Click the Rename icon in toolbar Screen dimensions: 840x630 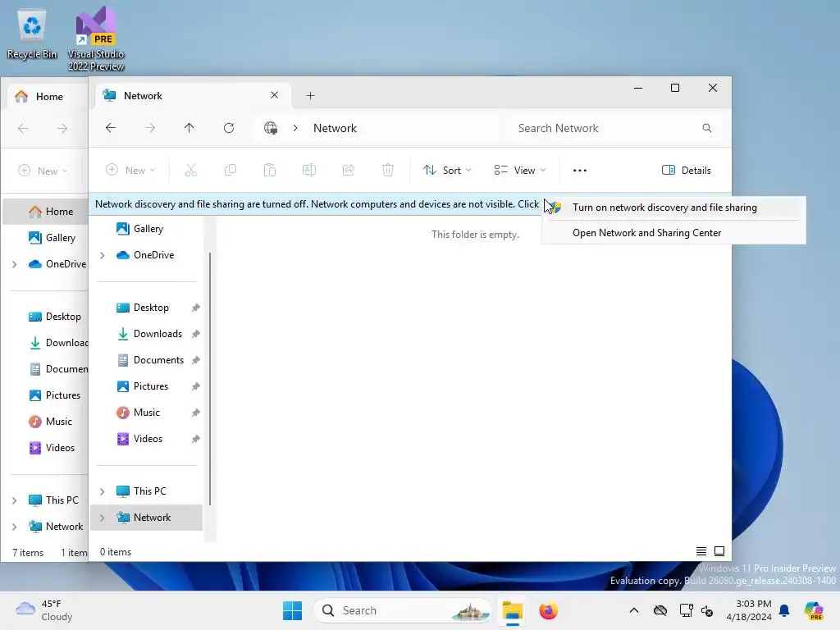click(x=309, y=171)
